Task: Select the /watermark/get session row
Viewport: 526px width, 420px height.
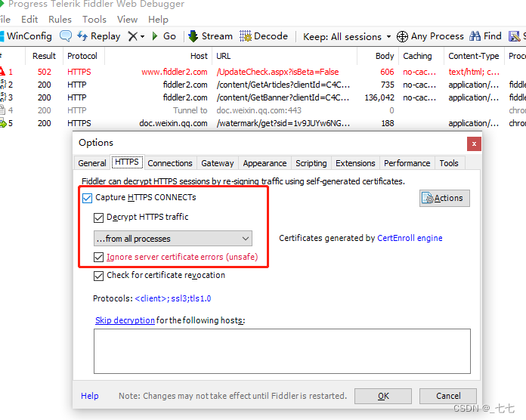Action: tap(263, 123)
